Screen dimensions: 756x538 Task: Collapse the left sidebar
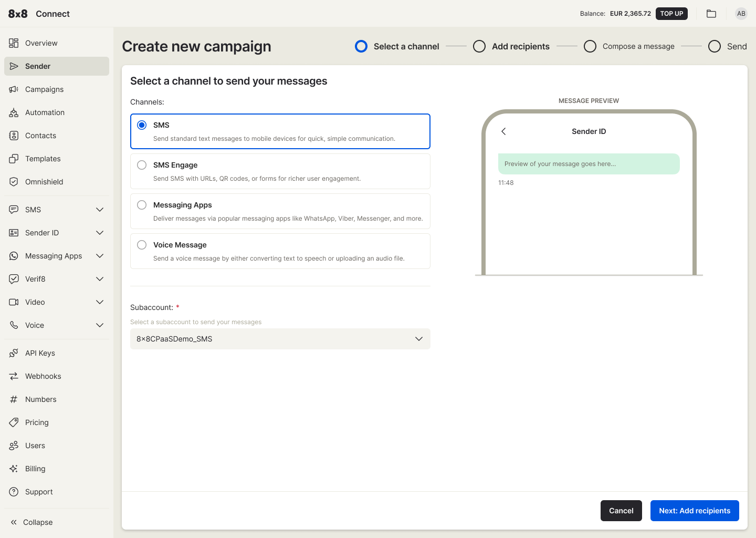[37, 522]
